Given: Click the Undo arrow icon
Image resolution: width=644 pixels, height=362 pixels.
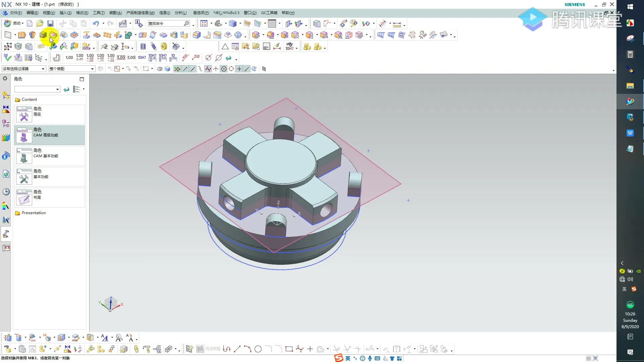Looking at the screenshot, I should pos(96,23).
